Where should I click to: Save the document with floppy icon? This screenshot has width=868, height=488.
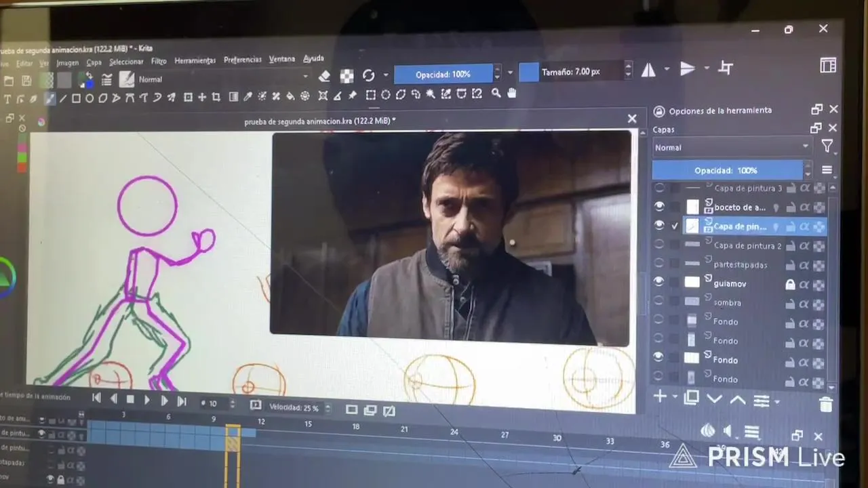pyautogui.click(x=26, y=81)
